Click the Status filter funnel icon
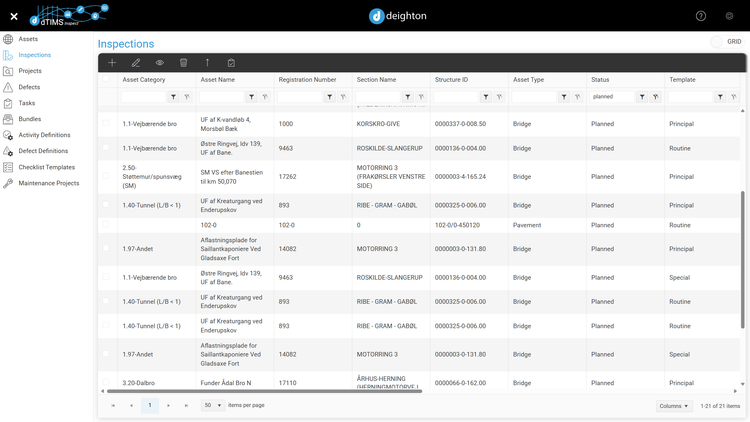 (642, 97)
